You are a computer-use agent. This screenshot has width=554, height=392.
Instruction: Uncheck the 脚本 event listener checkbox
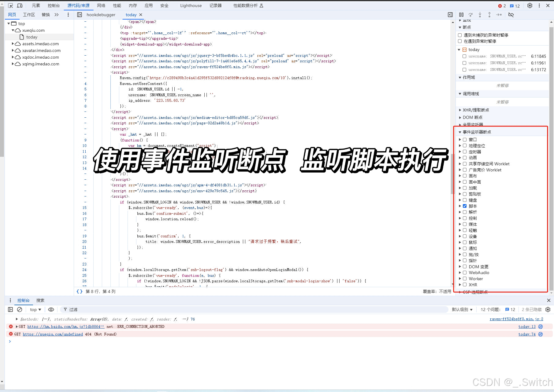(x=465, y=206)
